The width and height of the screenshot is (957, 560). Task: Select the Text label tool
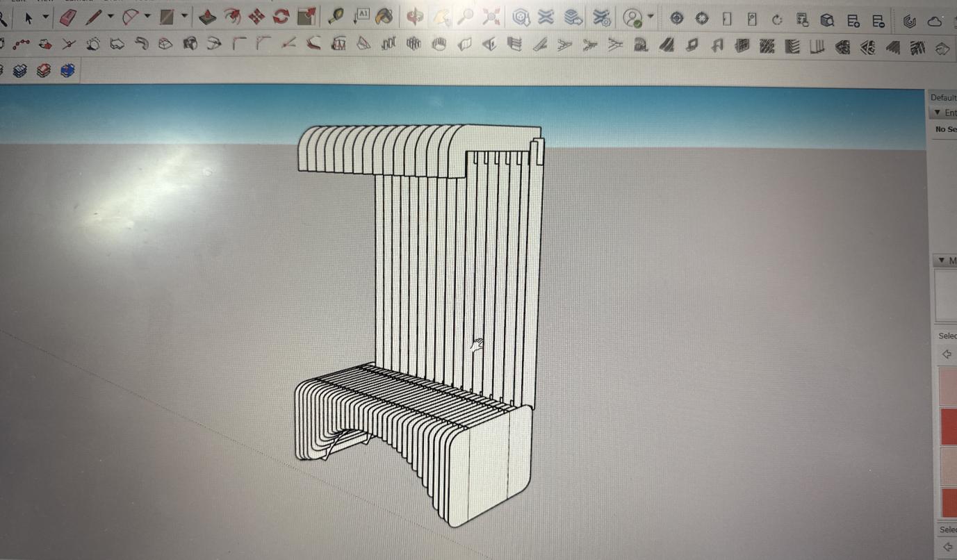tap(361, 17)
